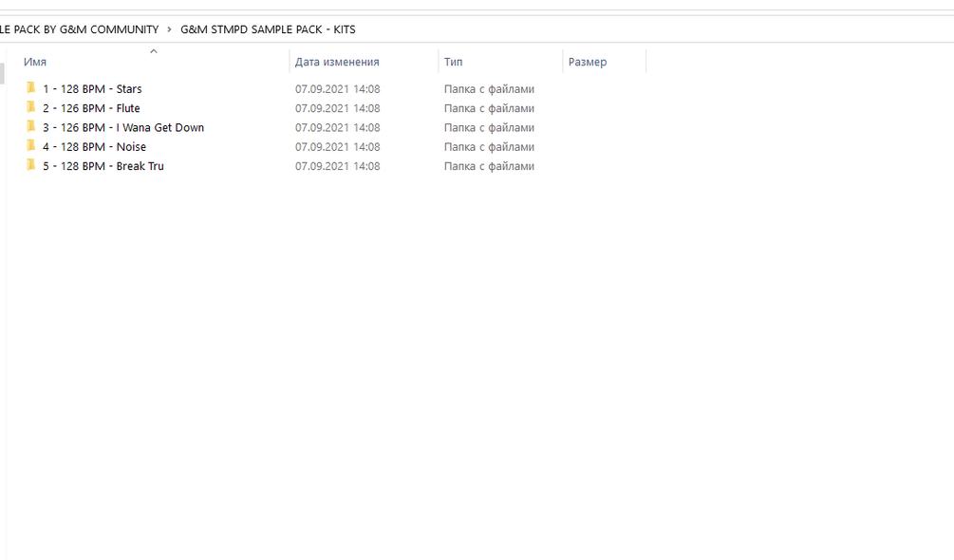Open folder icon for 1 - 128 BPM - Stars
Screen dimensions: 954x560
click(31, 88)
